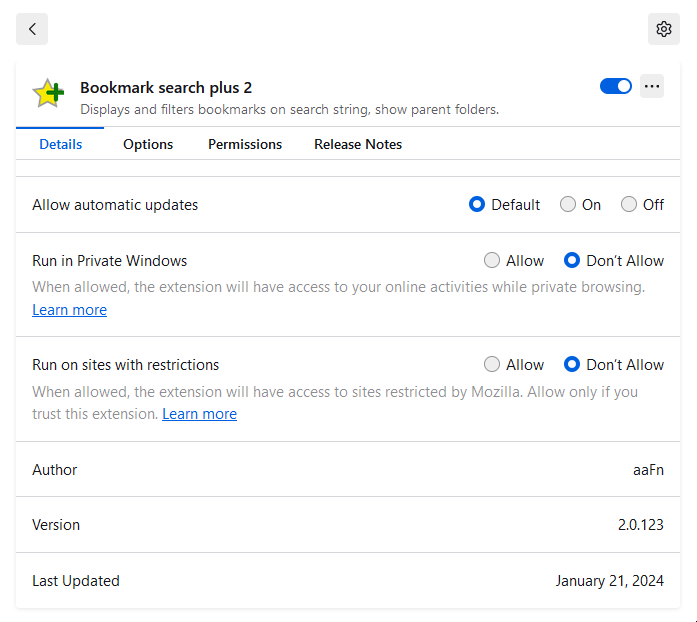Allow running in Private Windows
697x622 pixels.
(x=492, y=261)
